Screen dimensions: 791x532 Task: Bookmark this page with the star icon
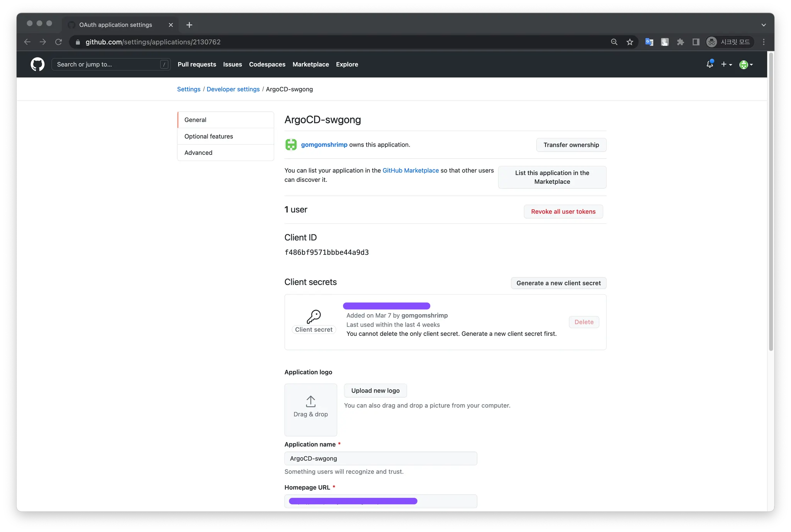pos(630,42)
